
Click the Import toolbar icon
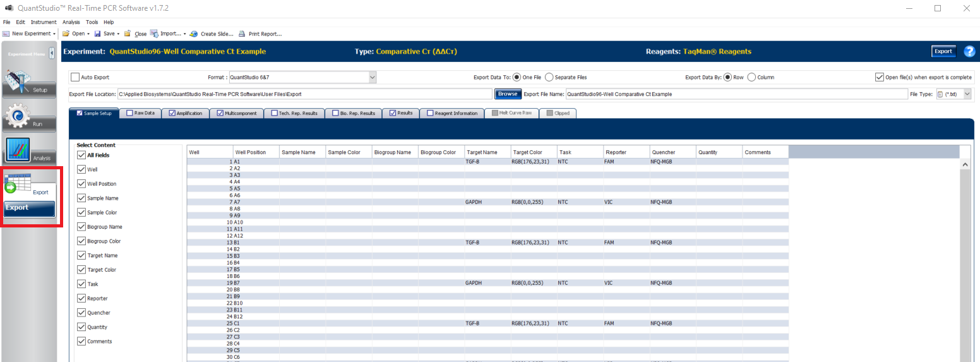pyautogui.click(x=154, y=33)
